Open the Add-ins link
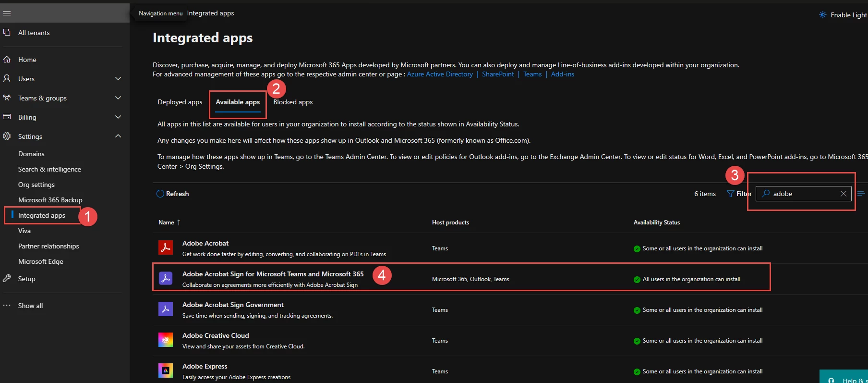868x383 pixels. tap(563, 74)
